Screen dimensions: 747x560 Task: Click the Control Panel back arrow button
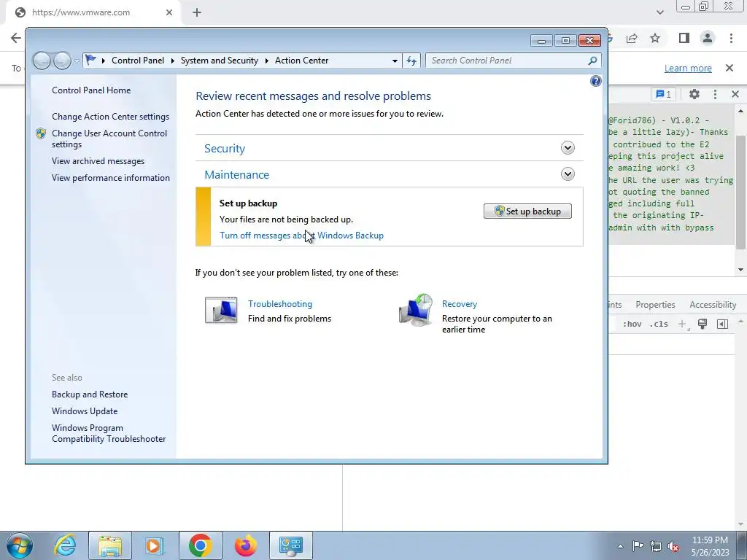42,61
